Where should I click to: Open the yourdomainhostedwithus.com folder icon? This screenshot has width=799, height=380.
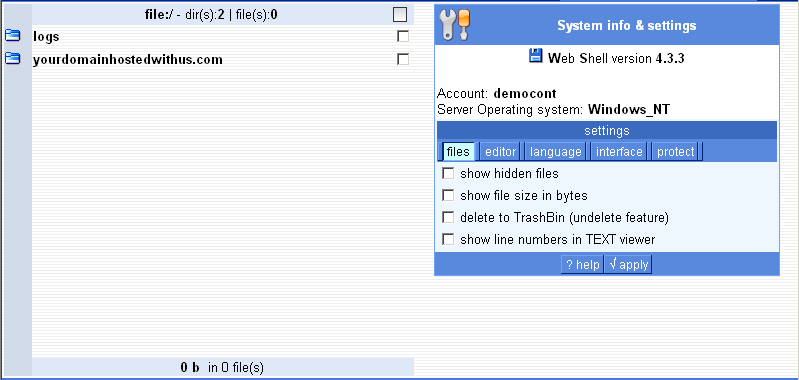(x=12, y=59)
